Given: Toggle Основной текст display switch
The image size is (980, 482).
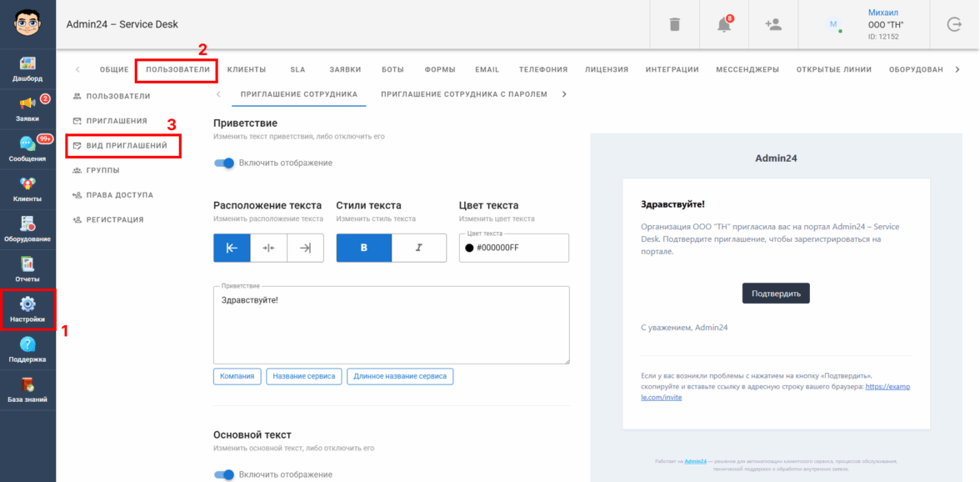Looking at the screenshot, I should pos(224,474).
